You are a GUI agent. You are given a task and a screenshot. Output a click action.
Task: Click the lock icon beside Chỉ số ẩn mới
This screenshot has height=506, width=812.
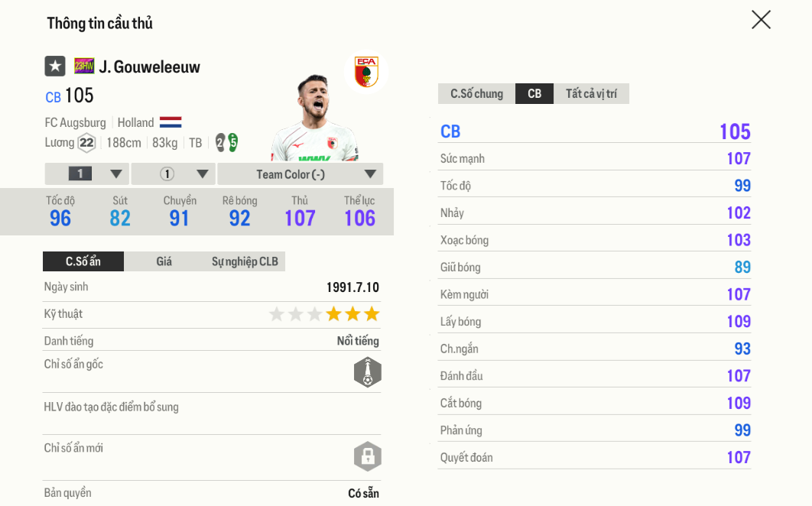367,456
